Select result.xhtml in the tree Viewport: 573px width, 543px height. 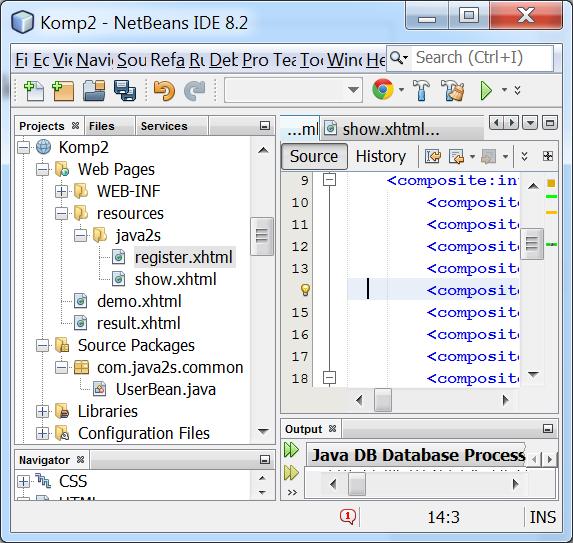point(138,323)
